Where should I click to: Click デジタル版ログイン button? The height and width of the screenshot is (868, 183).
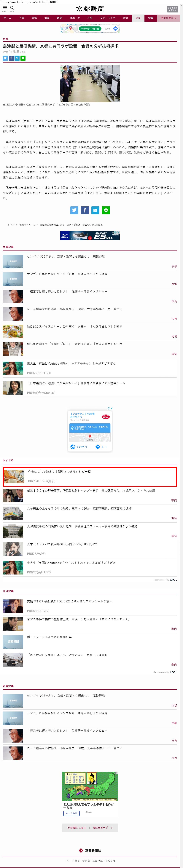click(x=172, y=9)
